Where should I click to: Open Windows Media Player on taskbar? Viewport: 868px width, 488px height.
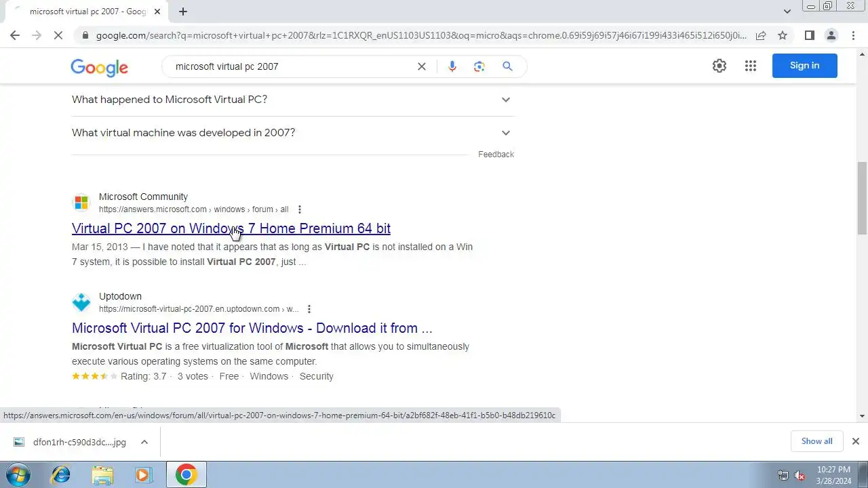(x=143, y=475)
